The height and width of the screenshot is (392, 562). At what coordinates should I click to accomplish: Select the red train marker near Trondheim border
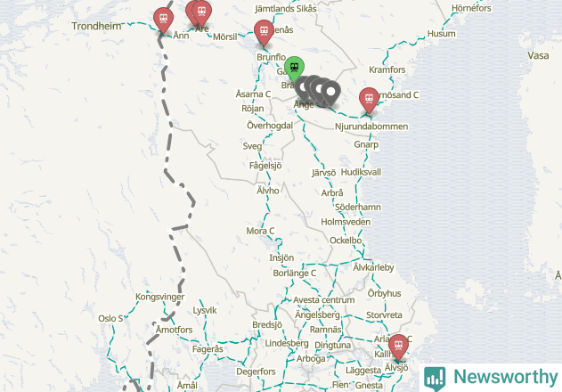(164, 20)
